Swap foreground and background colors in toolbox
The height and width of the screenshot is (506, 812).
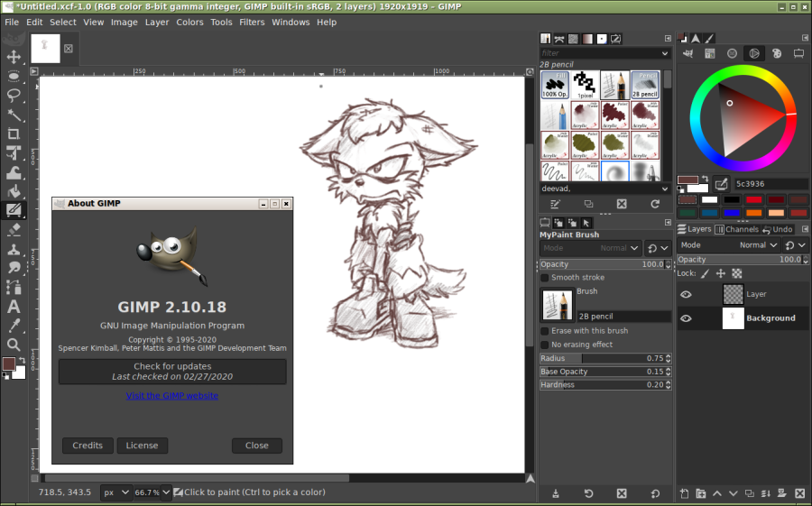pos(22,360)
